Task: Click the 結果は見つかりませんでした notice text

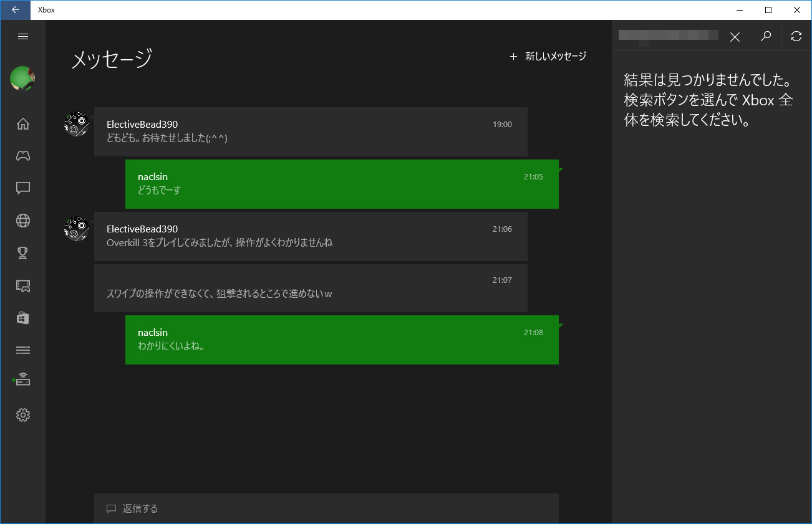Action: coord(708,100)
